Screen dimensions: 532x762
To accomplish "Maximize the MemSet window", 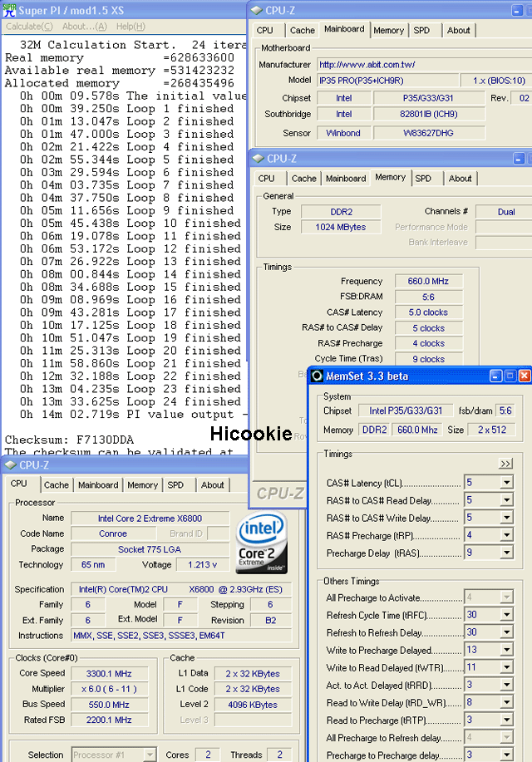I will coord(510,376).
